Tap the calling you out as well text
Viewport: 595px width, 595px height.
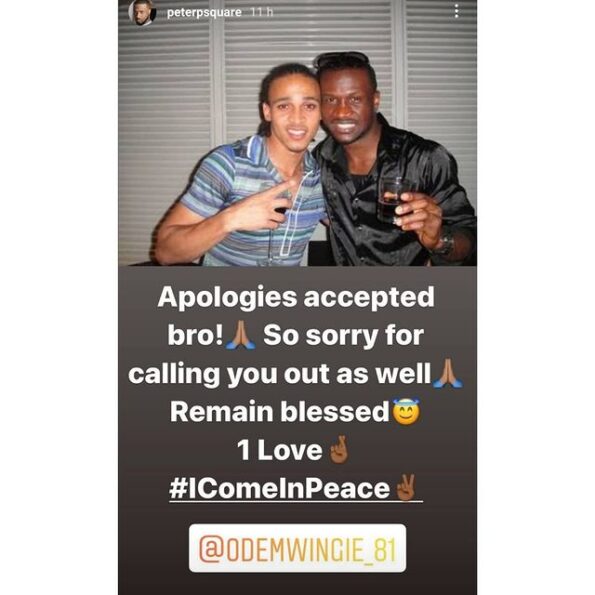pyautogui.click(x=280, y=375)
